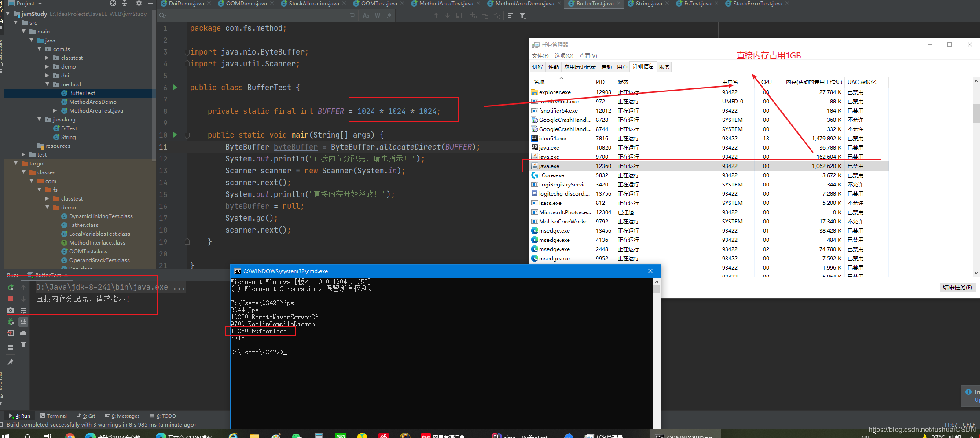Collapse the method package folder

pos(47,84)
